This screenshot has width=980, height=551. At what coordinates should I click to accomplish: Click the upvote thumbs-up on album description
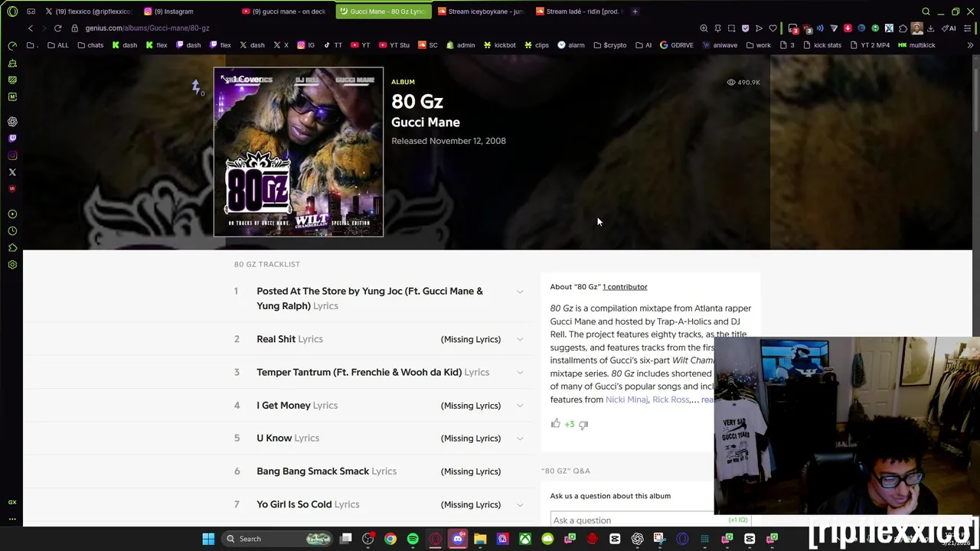point(556,423)
